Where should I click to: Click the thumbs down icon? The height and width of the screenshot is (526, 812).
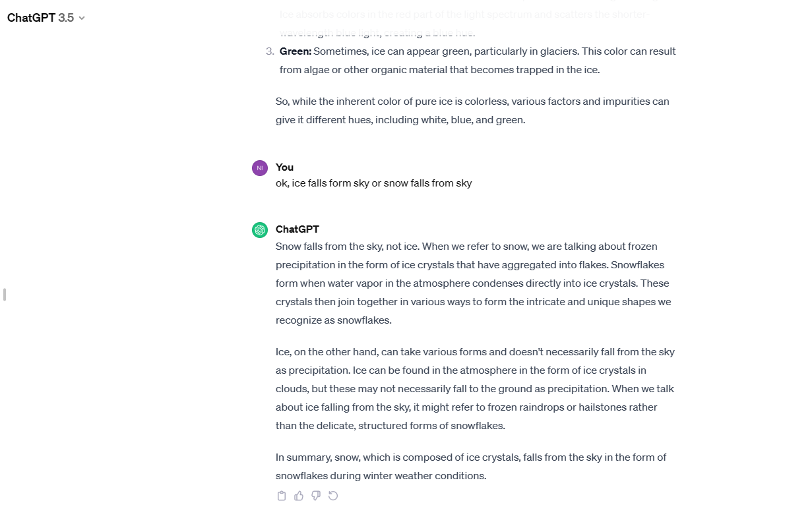[x=316, y=496]
